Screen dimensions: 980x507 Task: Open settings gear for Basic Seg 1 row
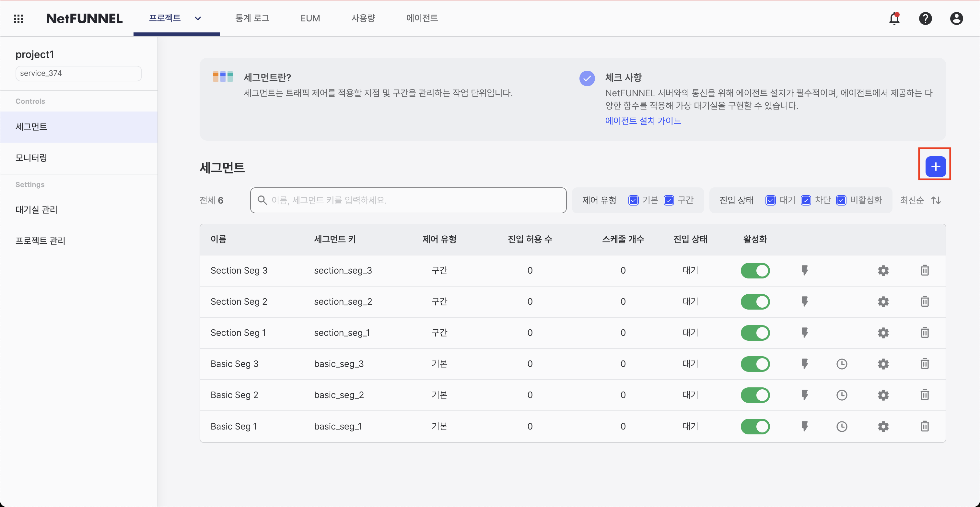[x=883, y=426]
